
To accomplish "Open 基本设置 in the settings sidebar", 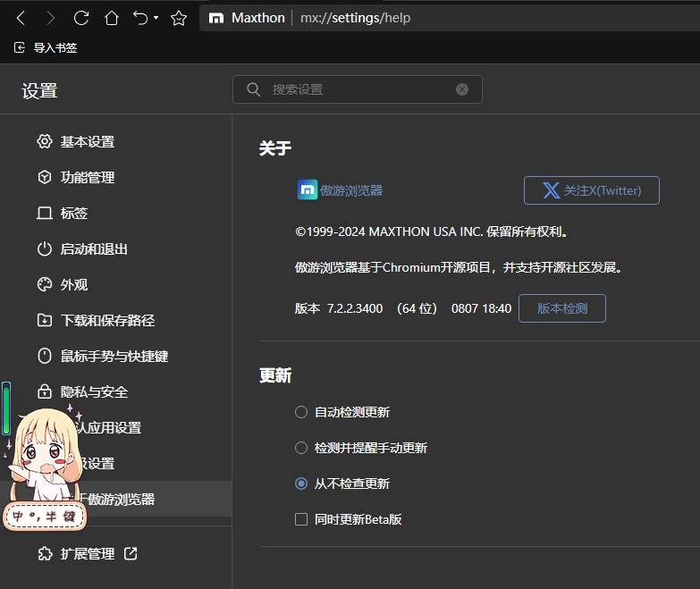I will click(87, 142).
